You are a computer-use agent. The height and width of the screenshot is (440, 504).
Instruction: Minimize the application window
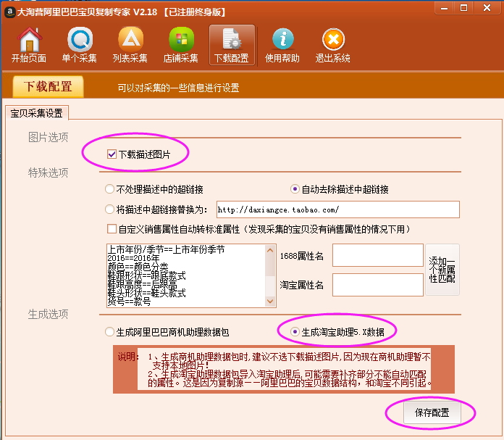tap(444, 8)
